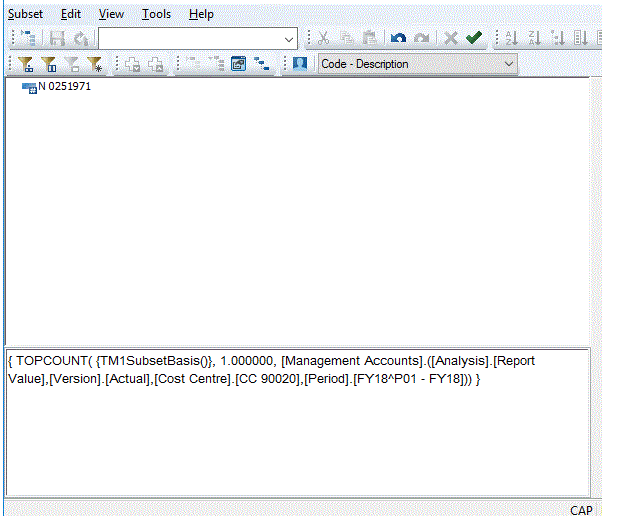This screenshot has width=634, height=516.
Task: Click the Undo arrow icon
Action: click(398, 38)
